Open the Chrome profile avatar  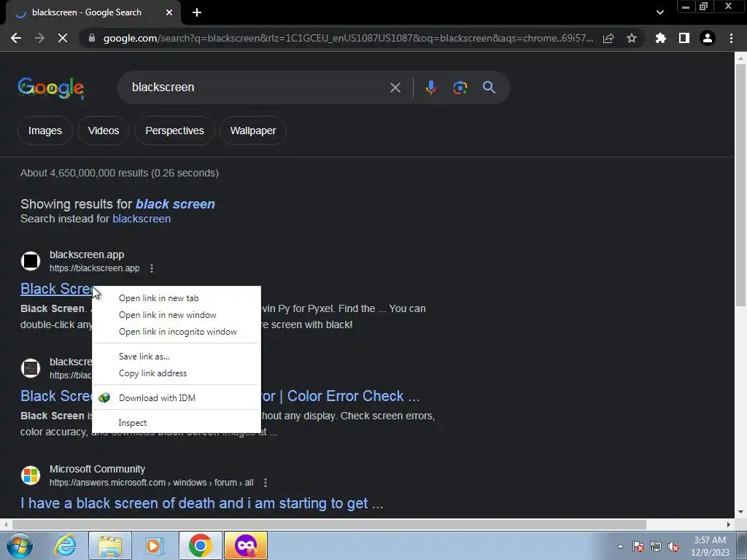tap(708, 38)
